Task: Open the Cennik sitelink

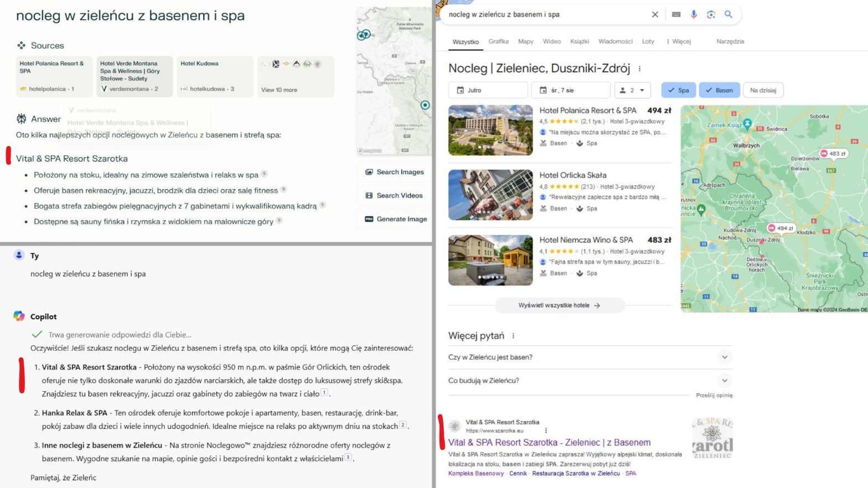Action: 518,474
